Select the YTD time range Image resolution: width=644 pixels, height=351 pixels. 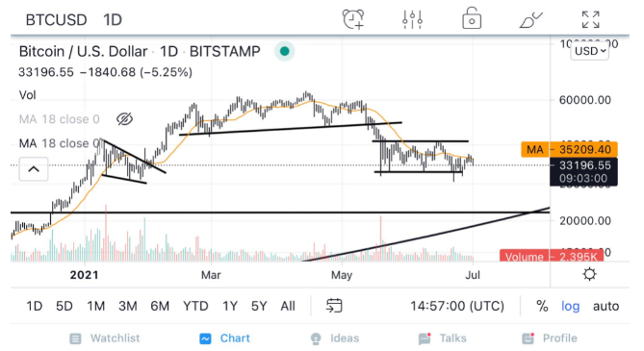(195, 306)
